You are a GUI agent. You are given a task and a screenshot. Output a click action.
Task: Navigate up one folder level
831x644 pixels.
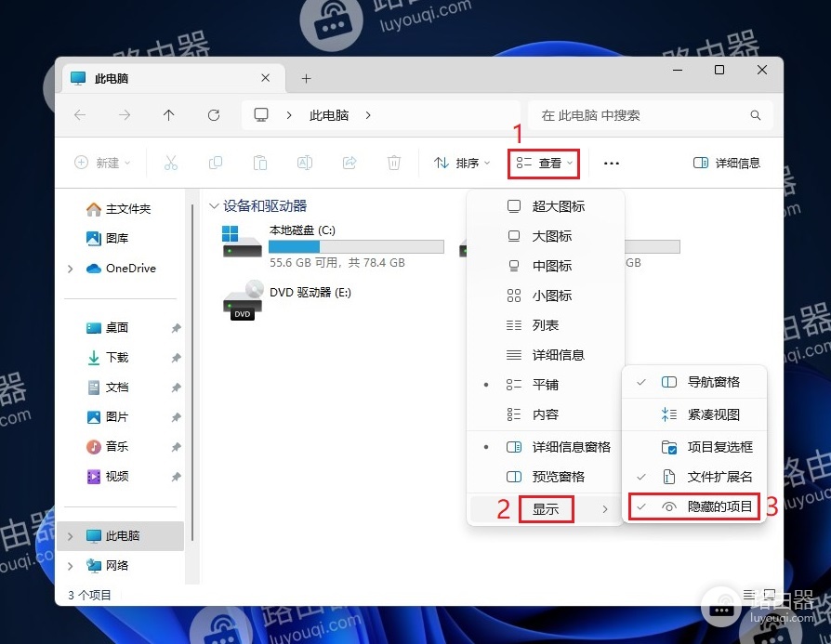[168, 115]
